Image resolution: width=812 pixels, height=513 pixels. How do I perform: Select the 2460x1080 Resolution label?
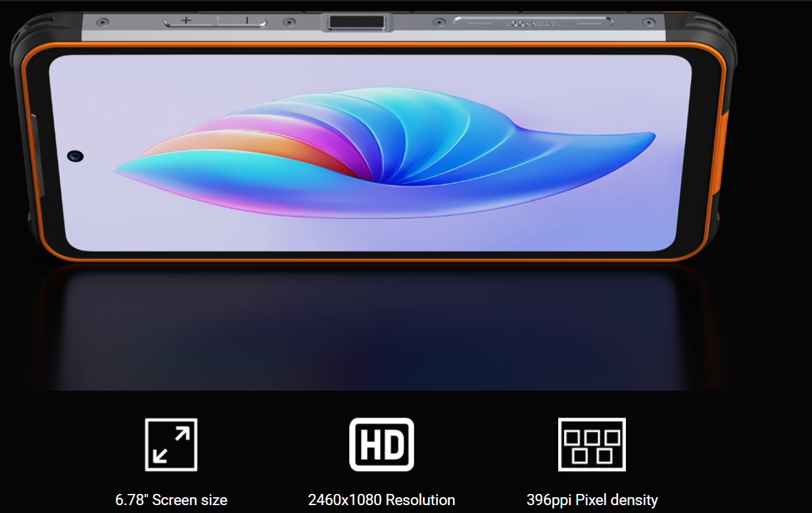pyautogui.click(x=381, y=500)
